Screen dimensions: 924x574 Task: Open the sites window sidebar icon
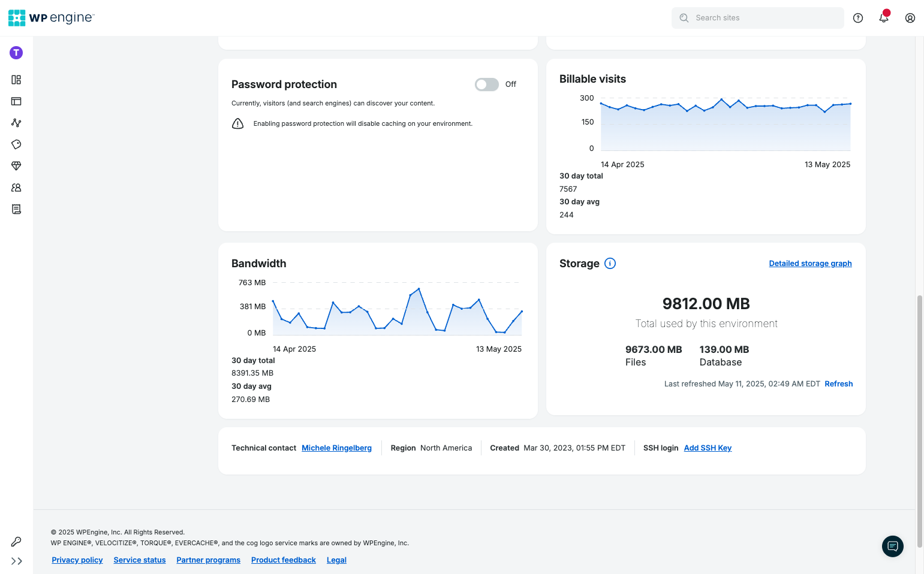[x=16, y=101]
